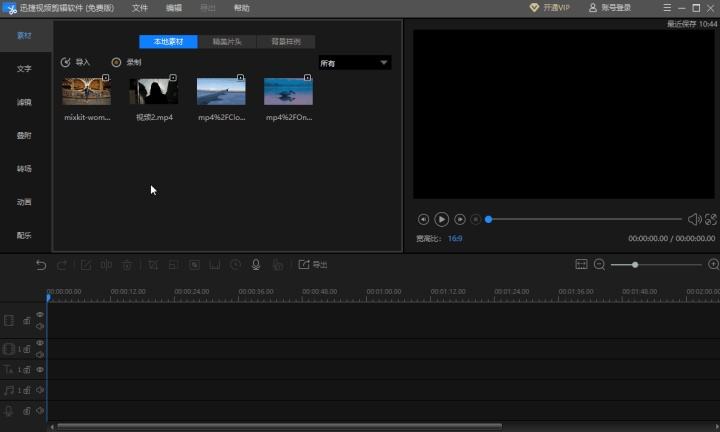Open the 帮助 menu
Screen dimensions: 720x432
242,8
